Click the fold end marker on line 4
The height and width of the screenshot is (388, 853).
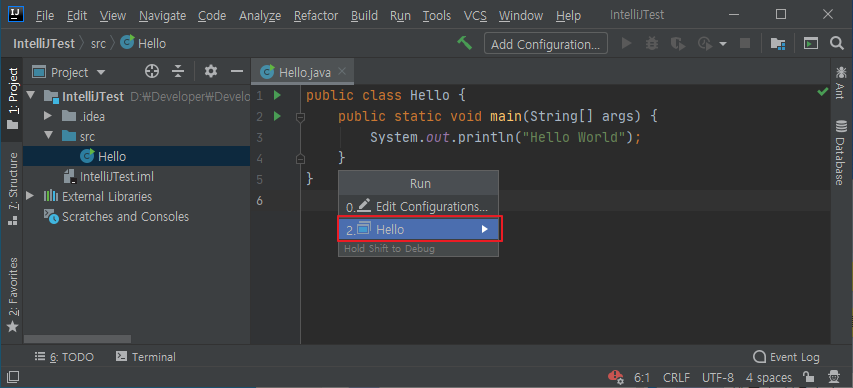pos(300,159)
